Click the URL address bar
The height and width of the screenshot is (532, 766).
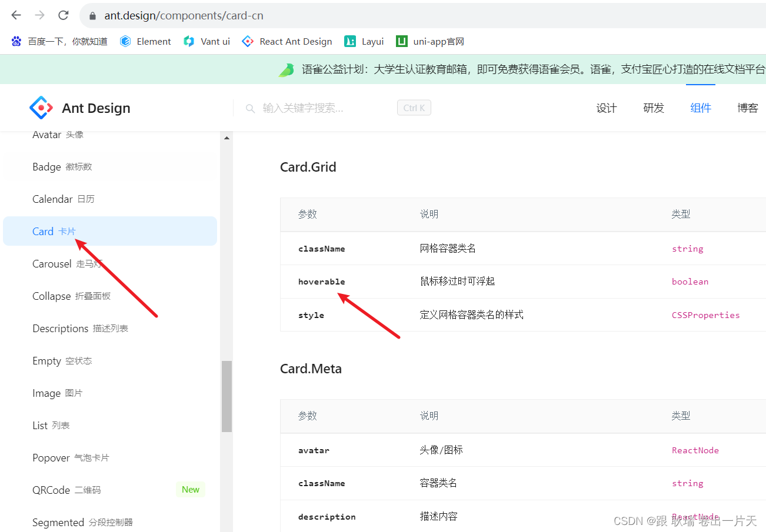tap(424, 16)
